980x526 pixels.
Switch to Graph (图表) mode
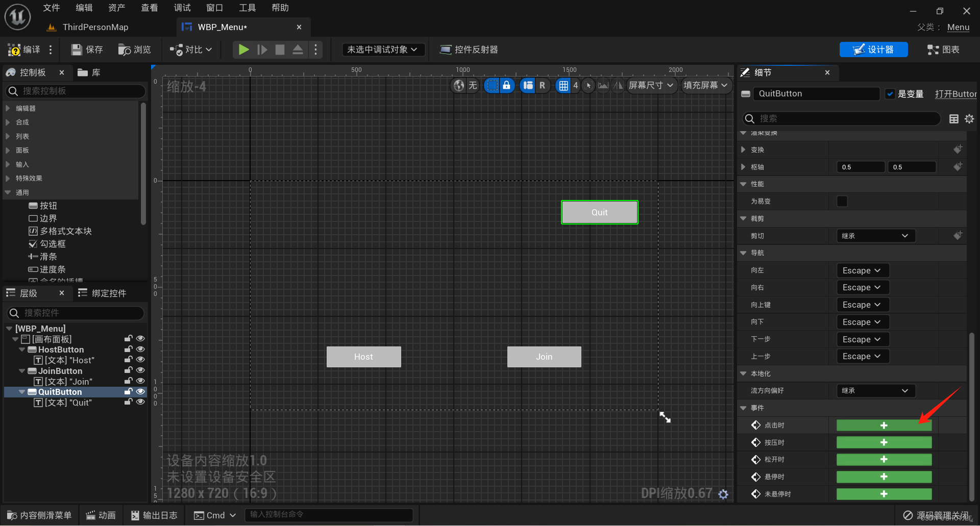943,49
